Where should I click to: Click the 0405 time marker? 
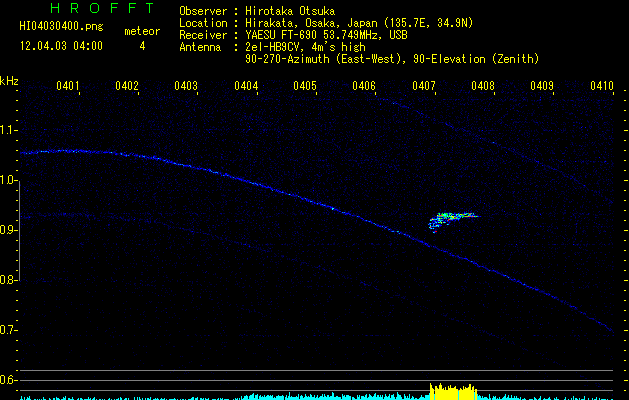point(305,86)
